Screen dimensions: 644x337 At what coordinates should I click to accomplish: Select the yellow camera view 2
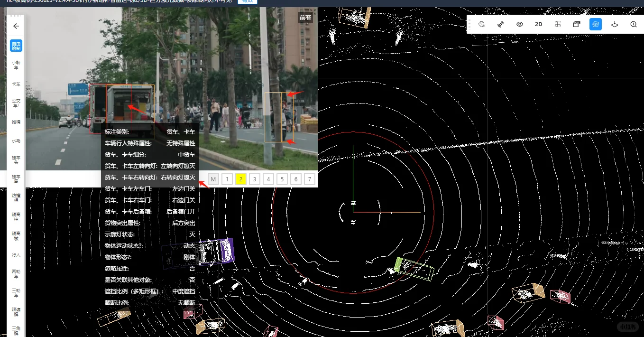tap(241, 179)
